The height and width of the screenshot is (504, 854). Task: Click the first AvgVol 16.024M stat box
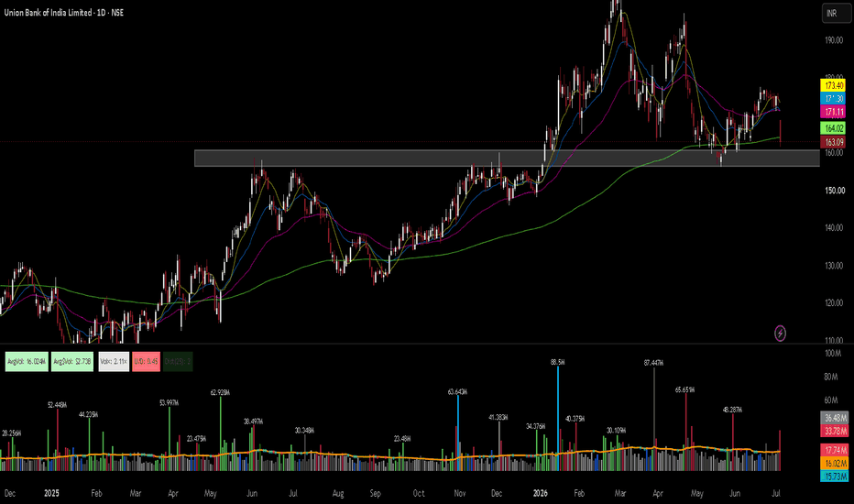[x=27, y=362]
